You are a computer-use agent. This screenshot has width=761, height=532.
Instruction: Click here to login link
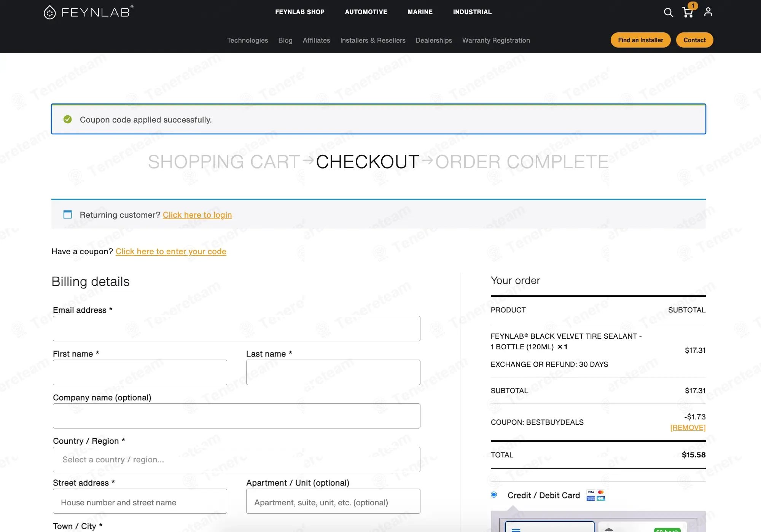click(197, 215)
